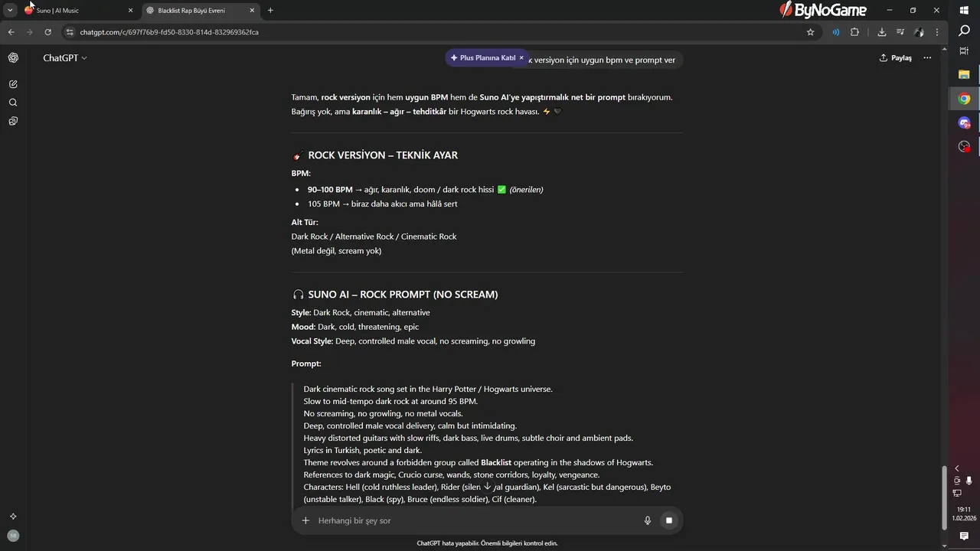Open the Chrome three-dot menu
The image size is (980, 551).
pyautogui.click(x=938, y=32)
